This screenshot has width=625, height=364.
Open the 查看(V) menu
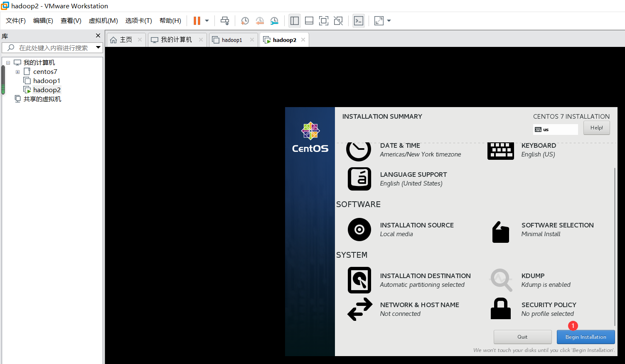(71, 21)
